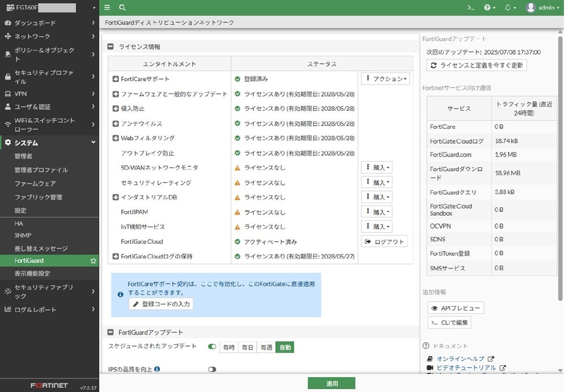573x392 pixels.
Task: Click the ライセンスと定義を今すぐ更新 button
Action: pos(476,65)
